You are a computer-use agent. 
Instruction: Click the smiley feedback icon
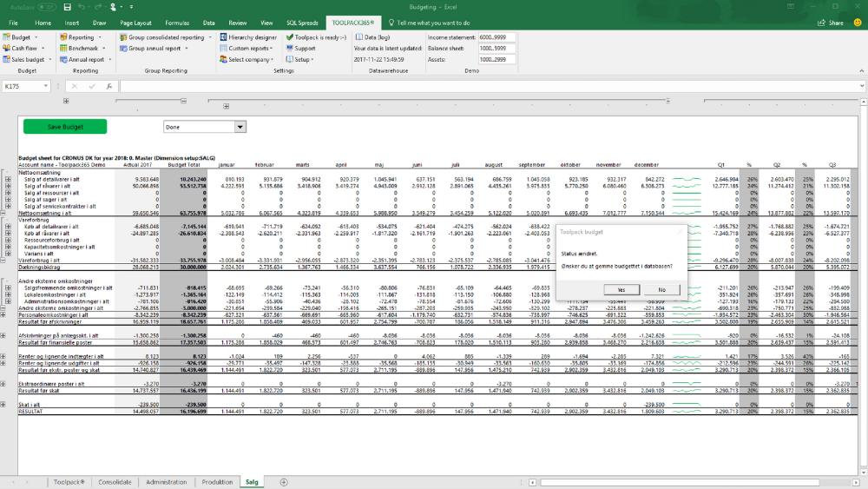click(x=857, y=23)
